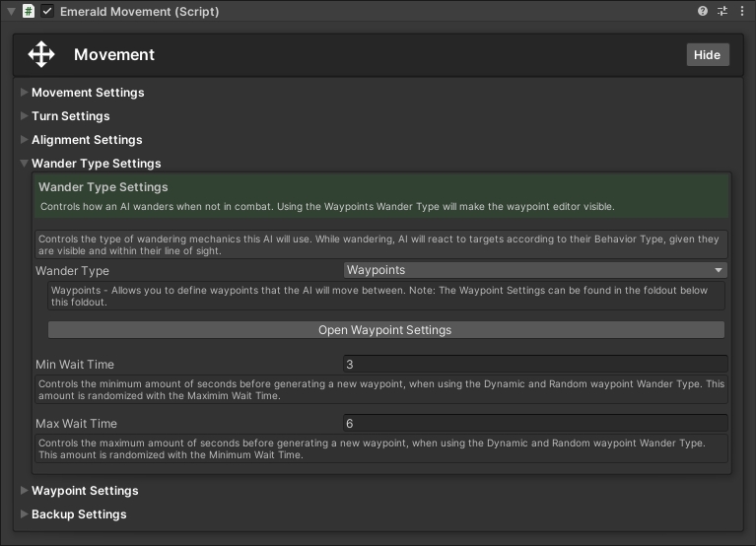
Task: Click the four-arrow Movement header icon
Action: 41,54
